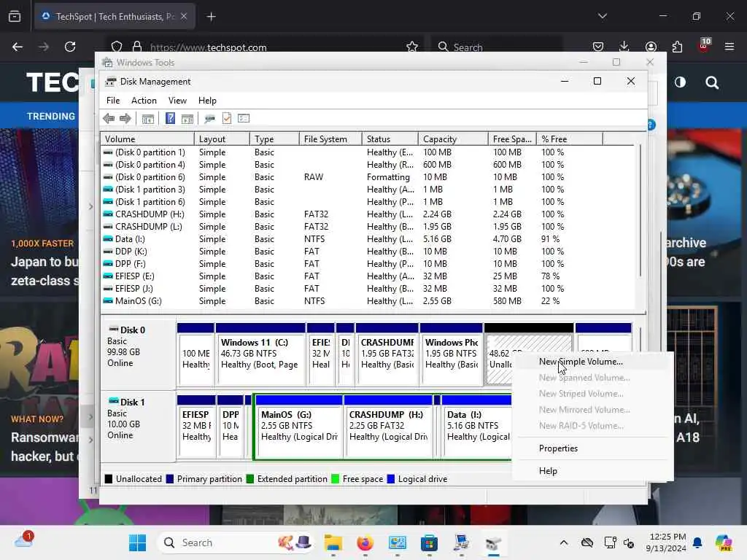Select the MainOS (G:) partition block on Disk 1
The image size is (747, 560).
pos(298,426)
